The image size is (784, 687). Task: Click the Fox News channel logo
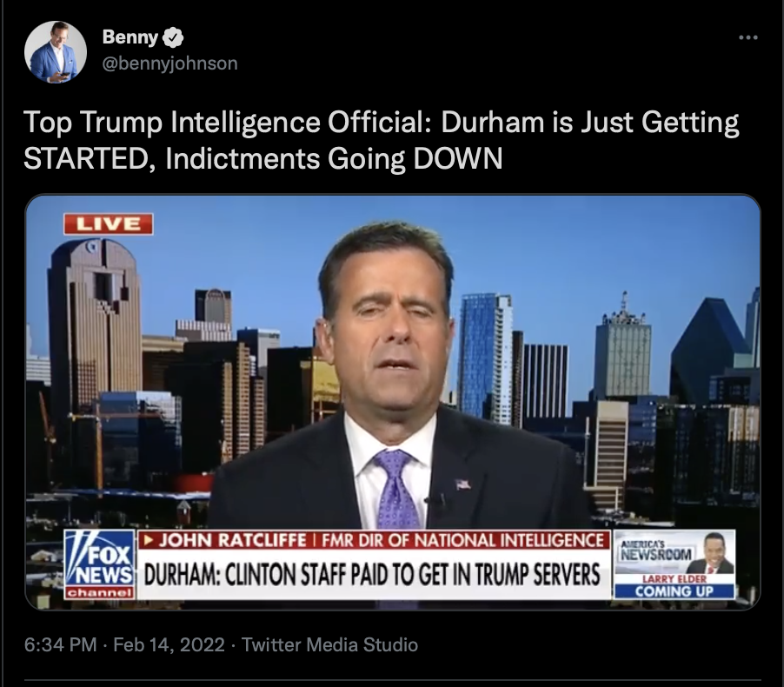[x=100, y=565]
